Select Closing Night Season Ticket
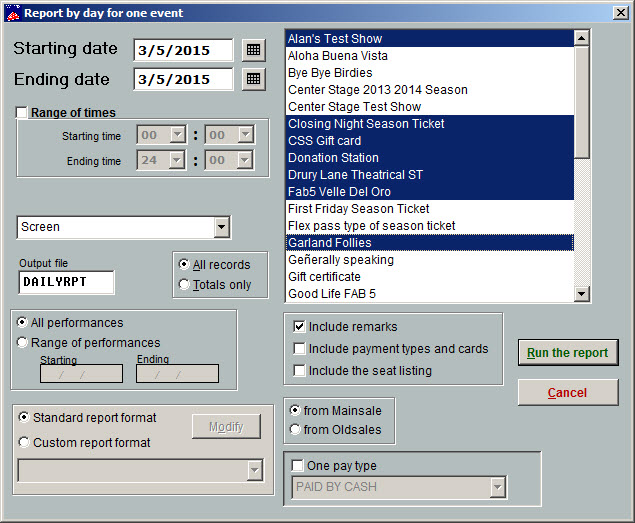This screenshot has width=635, height=523. click(430, 124)
